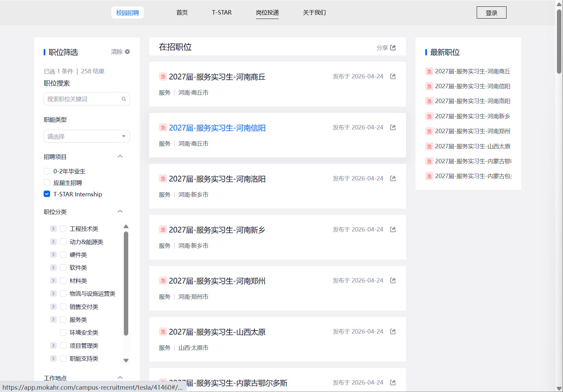The width and height of the screenshot is (563, 392).
Task: Uncheck the T-STAR Internship checkbox
Action: 47,194
